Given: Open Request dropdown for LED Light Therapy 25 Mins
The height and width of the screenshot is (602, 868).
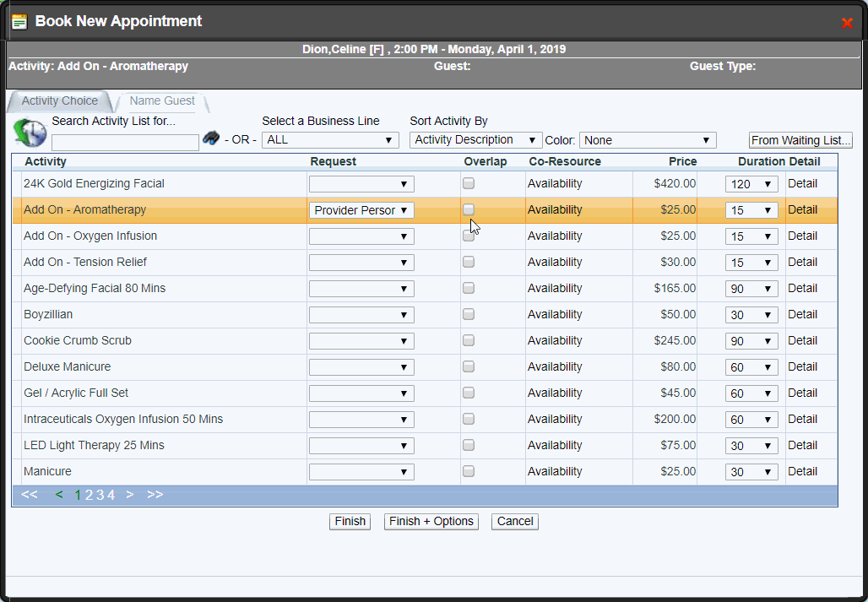Looking at the screenshot, I should coord(361,446).
